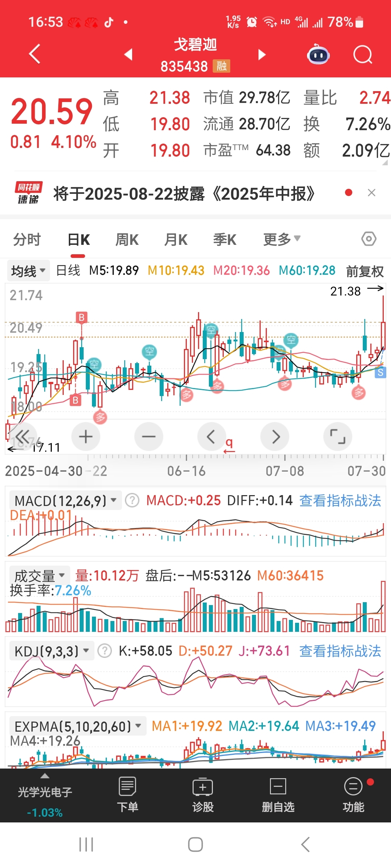The height and width of the screenshot is (868, 391).
Task: Tap upper B buy marker on chart
Action: tap(81, 317)
